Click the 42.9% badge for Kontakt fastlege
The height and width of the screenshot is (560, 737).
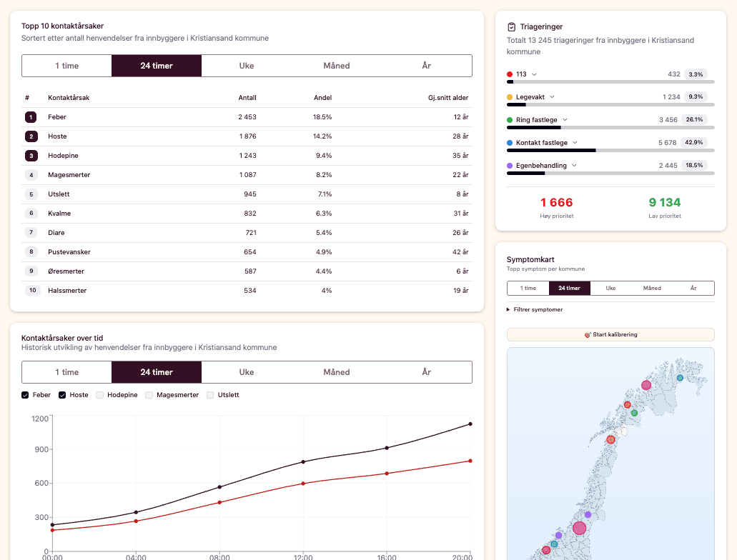point(694,142)
